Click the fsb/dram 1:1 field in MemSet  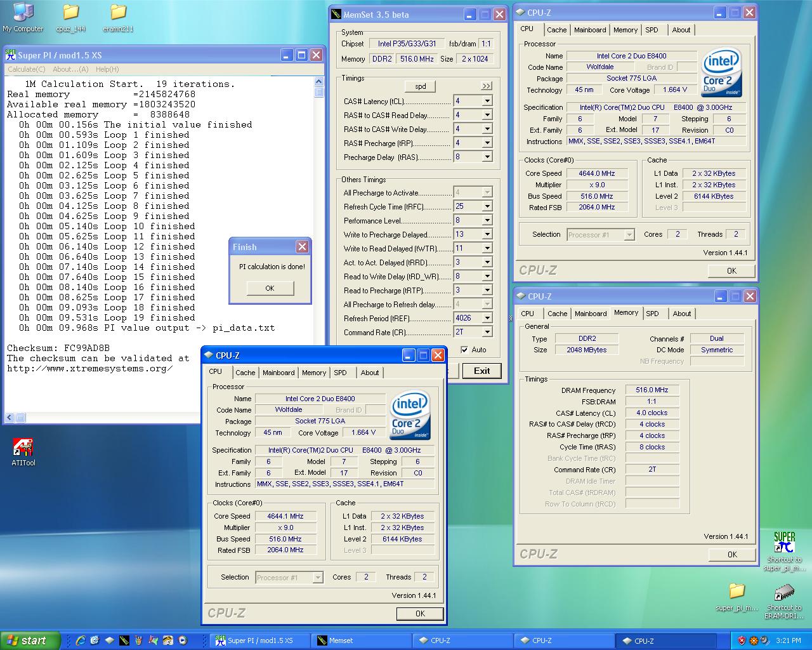click(486, 44)
